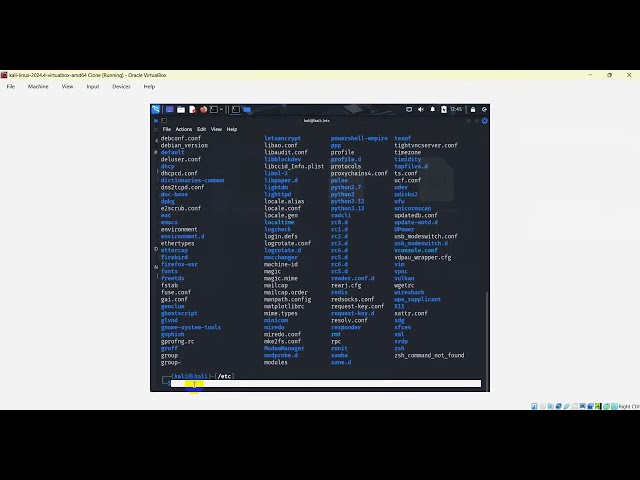Click VirtualBox hard disk status icon
Screen dimensions: 640x480
[x=534, y=406]
